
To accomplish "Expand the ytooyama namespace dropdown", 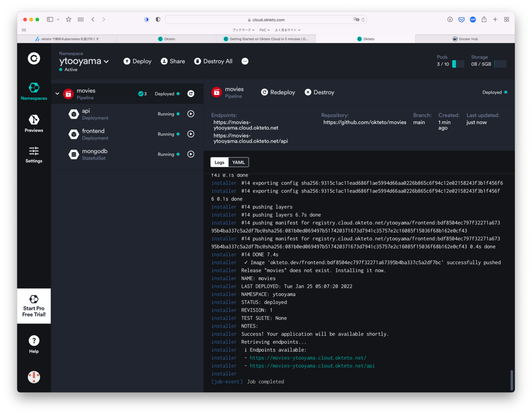I will point(84,62).
